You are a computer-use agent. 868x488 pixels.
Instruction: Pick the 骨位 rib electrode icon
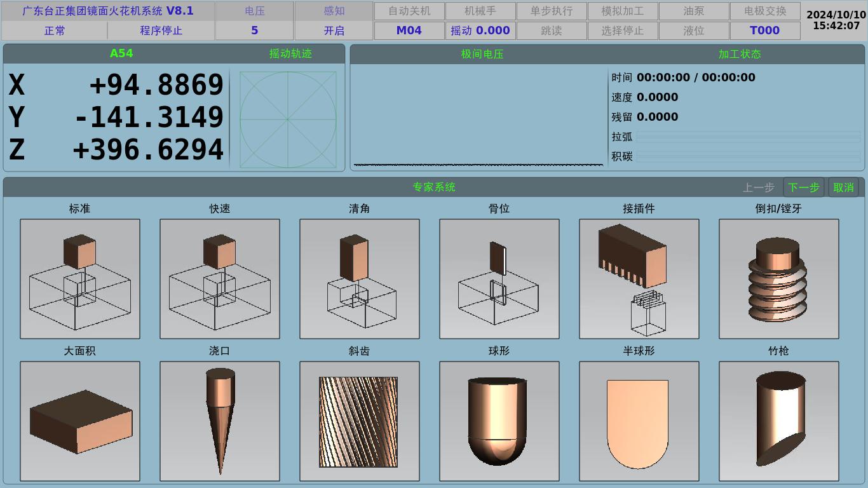tap(499, 279)
